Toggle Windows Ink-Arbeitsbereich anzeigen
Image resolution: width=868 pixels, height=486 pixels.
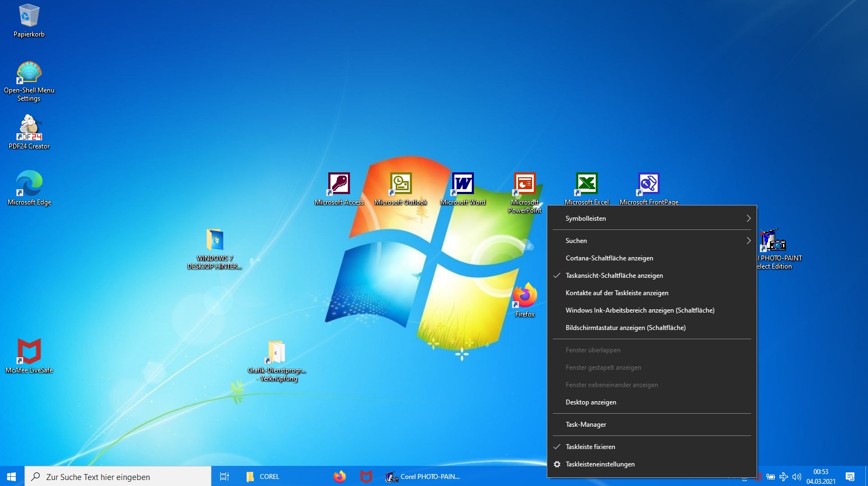coord(652,310)
